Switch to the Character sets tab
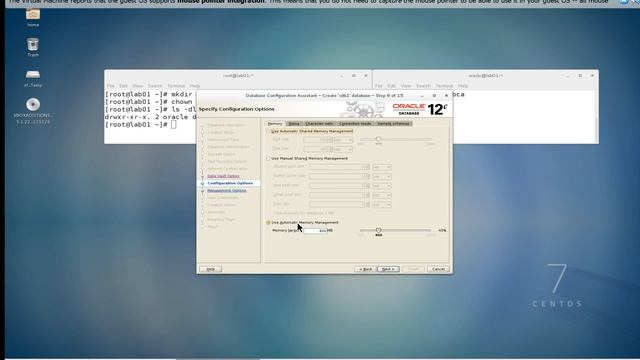 [319, 124]
